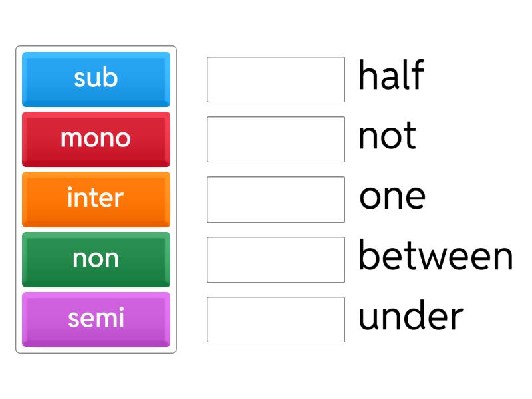Select the purple "semi" tile
The width and height of the screenshot is (532, 399).
[96, 319]
